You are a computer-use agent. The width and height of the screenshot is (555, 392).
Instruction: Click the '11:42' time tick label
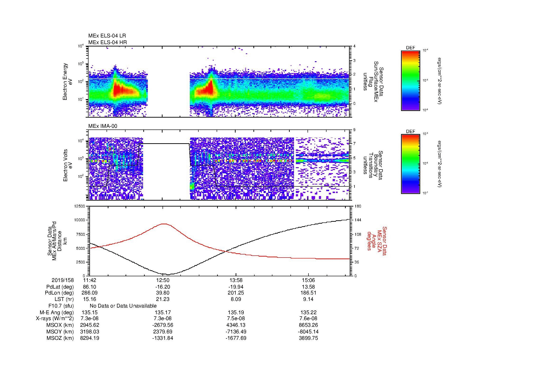click(x=90, y=280)
